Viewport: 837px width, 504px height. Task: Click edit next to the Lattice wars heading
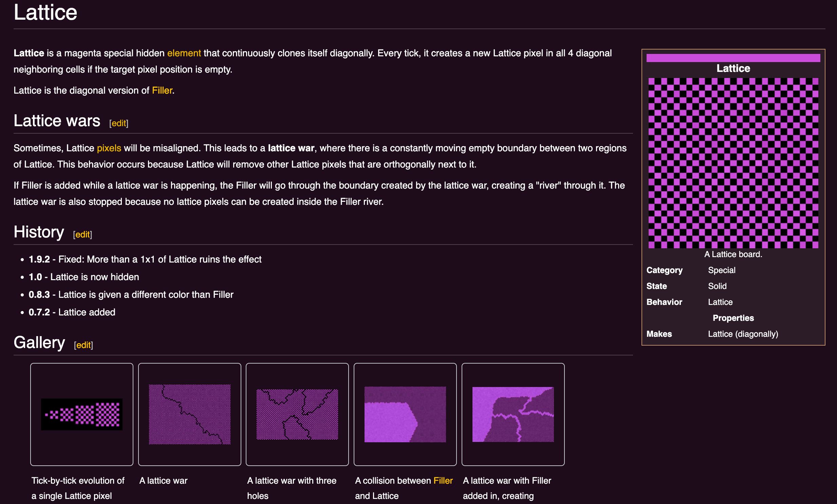pos(118,123)
